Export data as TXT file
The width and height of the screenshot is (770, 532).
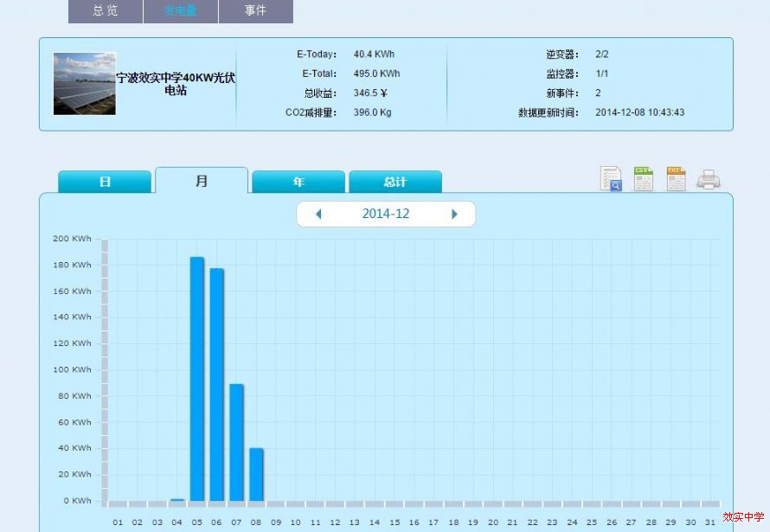(676, 179)
